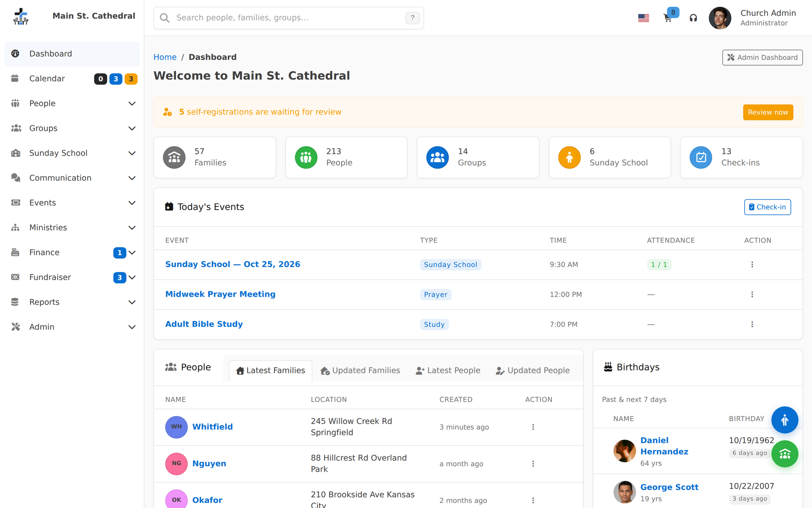This screenshot has height=508, width=812.
Task: Click the orange Sunday School stat icon
Action: (x=569, y=157)
